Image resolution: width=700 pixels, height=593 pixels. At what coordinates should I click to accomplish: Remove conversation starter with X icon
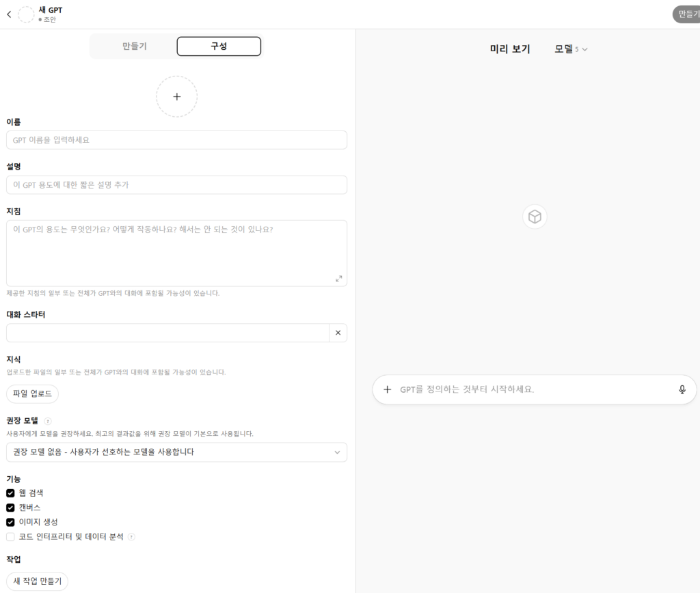point(338,333)
